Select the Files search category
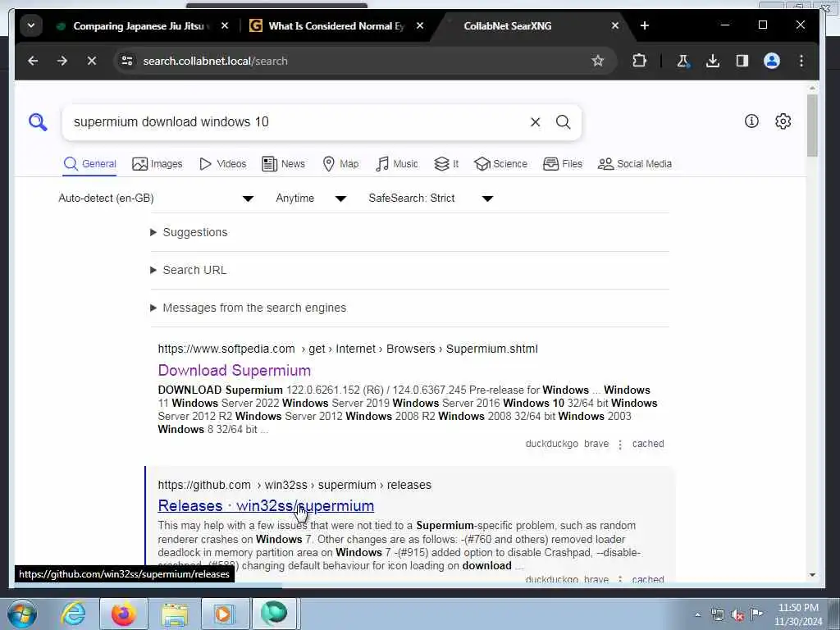The image size is (840, 630). click(x=563, y=164)
